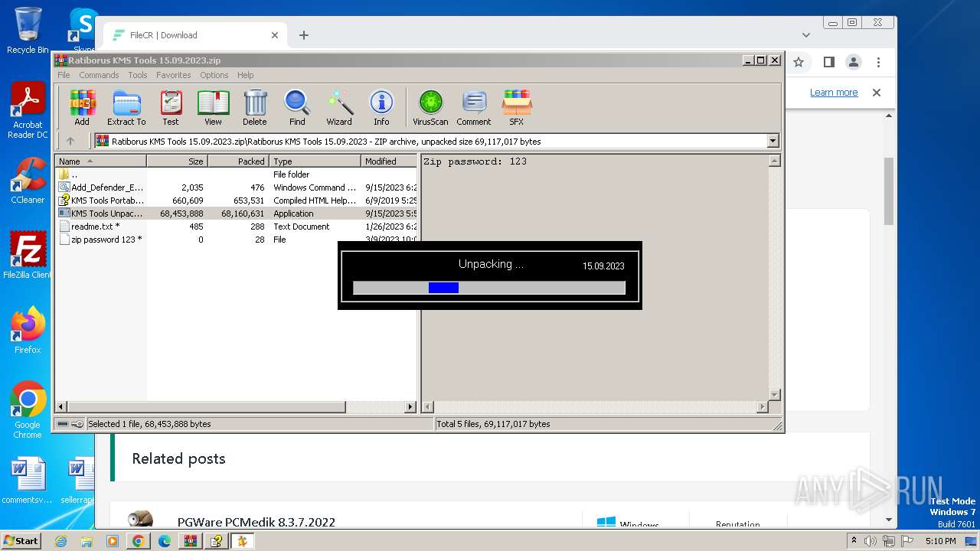Open the Options menu
This screenshot has height=551, width=980.
[214, 75]
